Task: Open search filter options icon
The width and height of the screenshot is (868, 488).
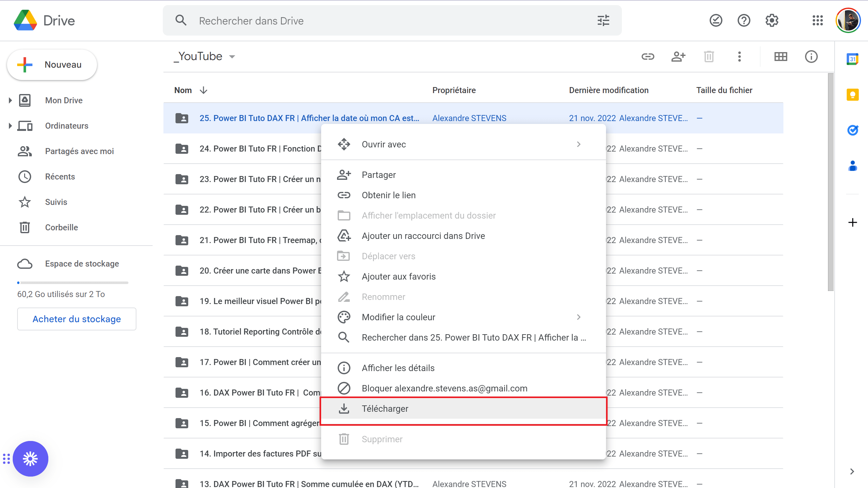Action: pos(603,21)
